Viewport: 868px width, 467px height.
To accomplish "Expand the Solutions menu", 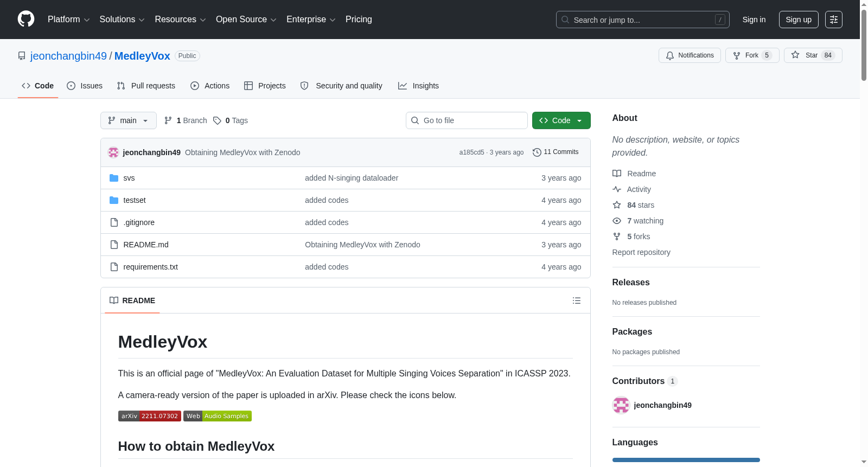I will pyautogui.click(x=122, y=20).
